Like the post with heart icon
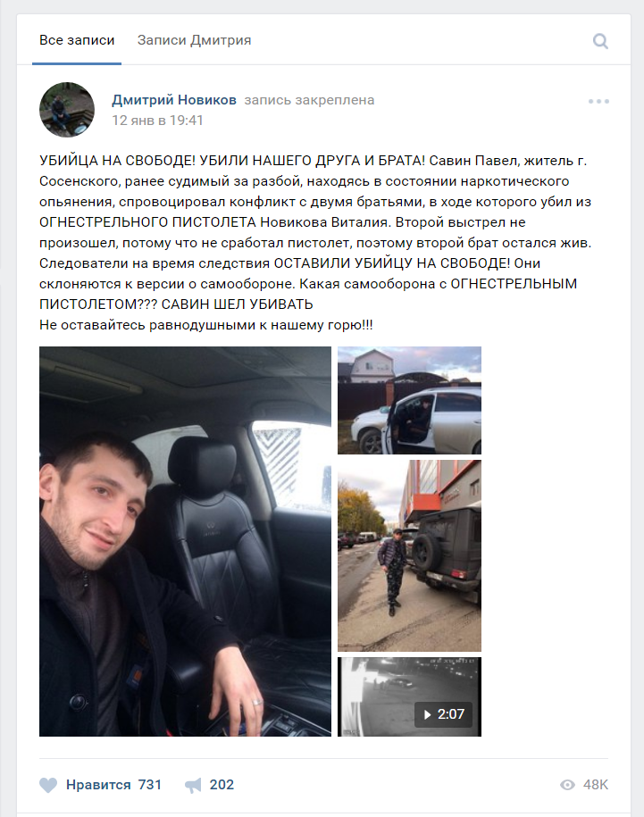Image resolution: width=644 pixels, height=817 pixels. pyautogui.click(x=48, y=785)
